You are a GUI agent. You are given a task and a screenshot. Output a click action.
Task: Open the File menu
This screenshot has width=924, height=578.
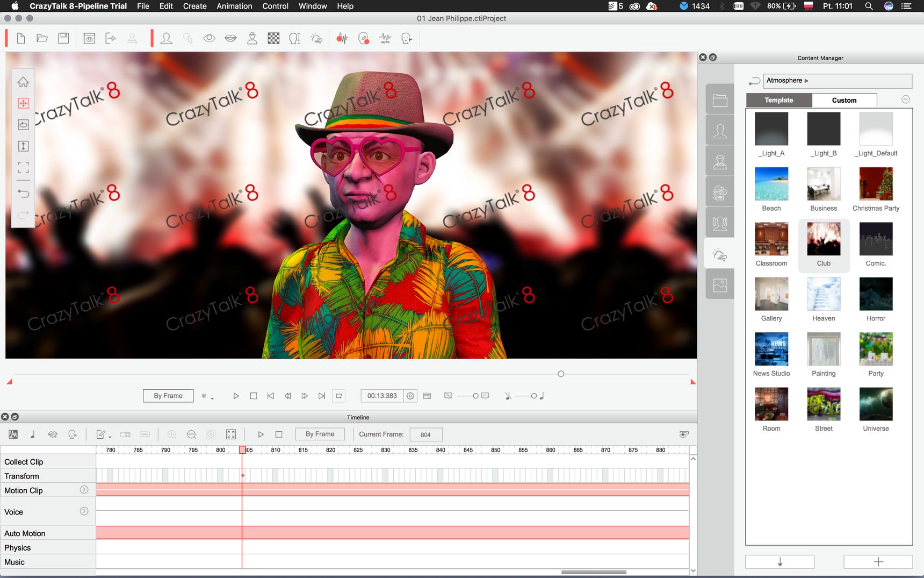143,6
